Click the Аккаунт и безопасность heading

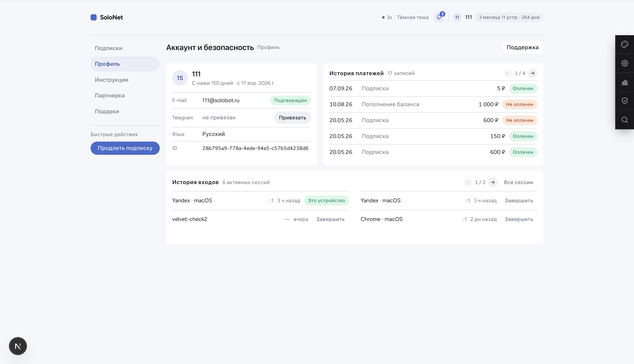pyautogui.click(x=210, y=47)
